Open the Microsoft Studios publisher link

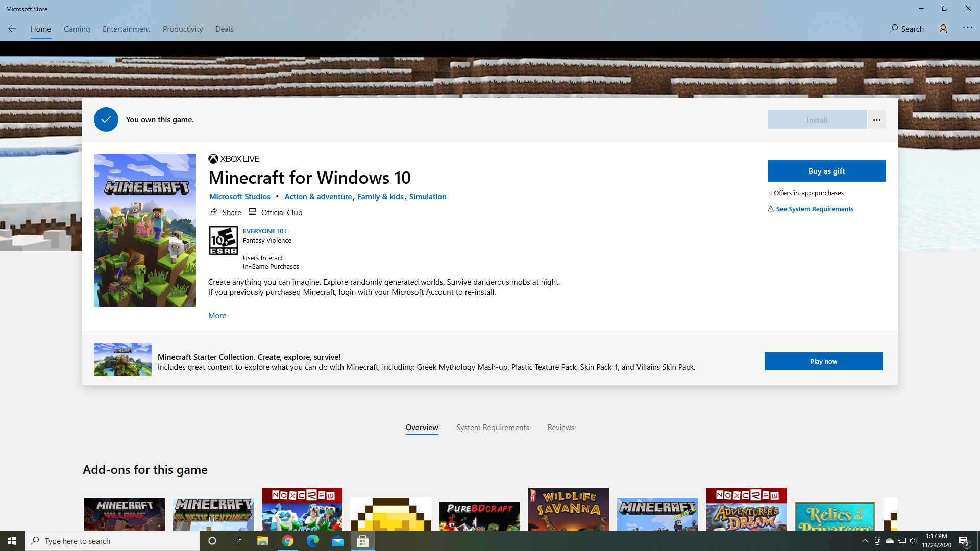239,197
